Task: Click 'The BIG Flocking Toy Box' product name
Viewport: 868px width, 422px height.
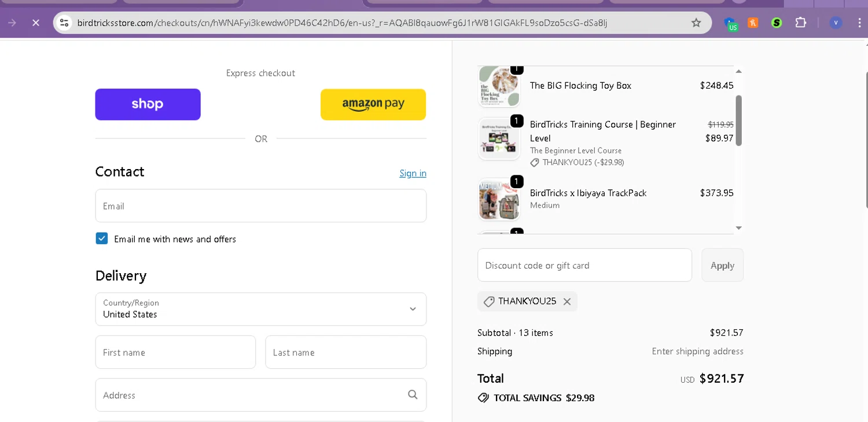Action: coord(580,85)
